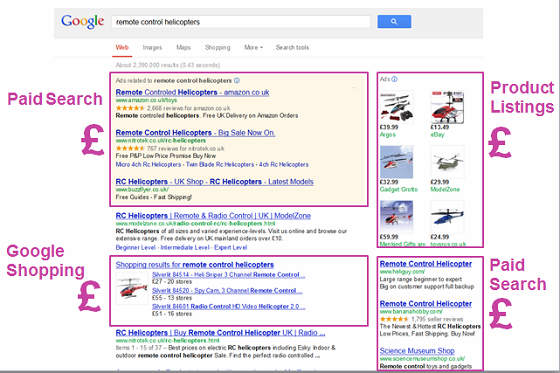Click the 'Expert Level' sitelink

tap(230, 247)
